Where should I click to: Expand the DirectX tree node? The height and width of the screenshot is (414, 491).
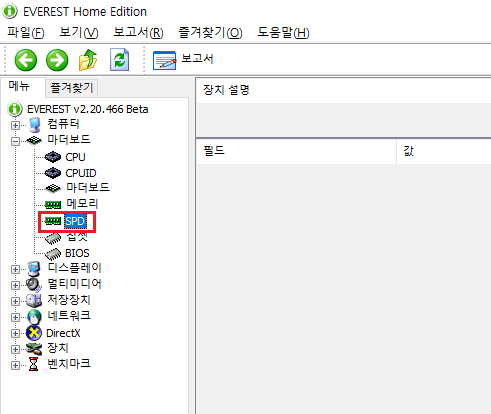pos(15,333)
